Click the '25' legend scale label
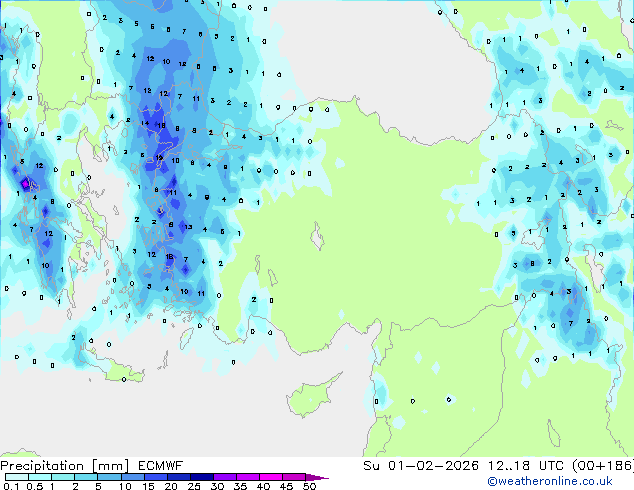The image size is (634, 490). click(x=194, y=486)
